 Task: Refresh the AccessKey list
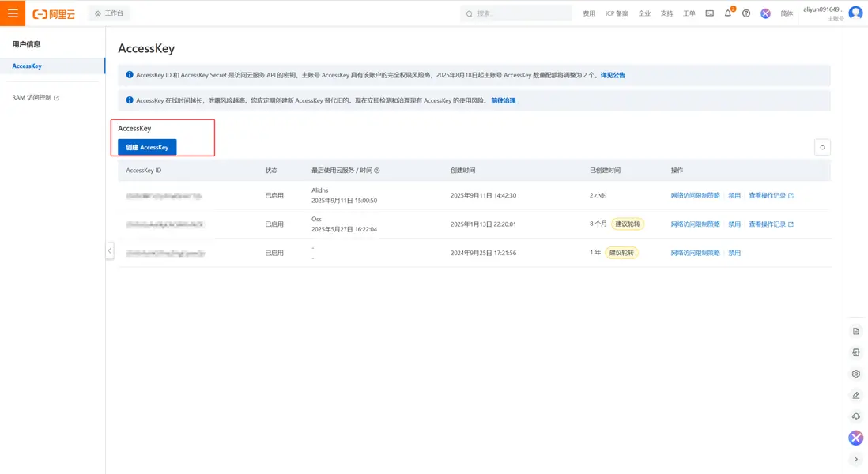pyautogui.click(x=822, y=147)
